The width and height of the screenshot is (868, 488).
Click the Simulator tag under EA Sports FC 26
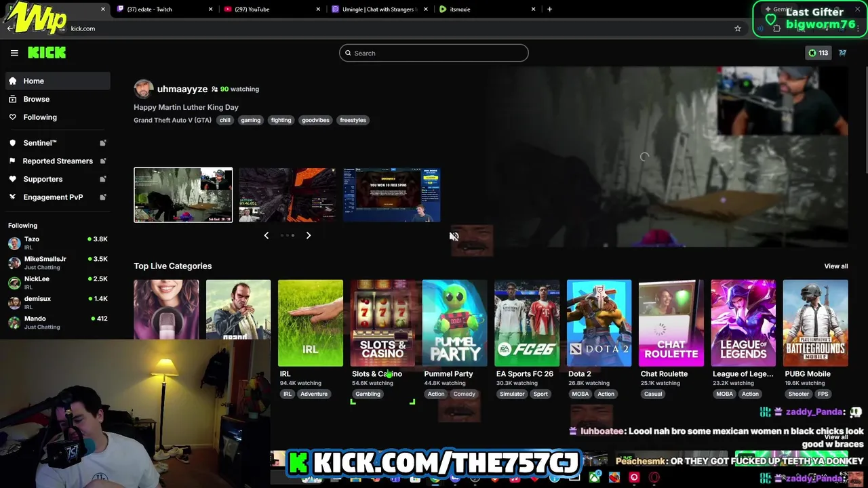tap(512, 394)
